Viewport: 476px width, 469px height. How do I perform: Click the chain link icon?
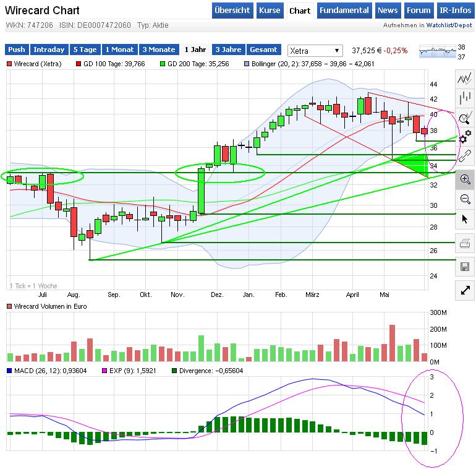[x=465, y=157]
